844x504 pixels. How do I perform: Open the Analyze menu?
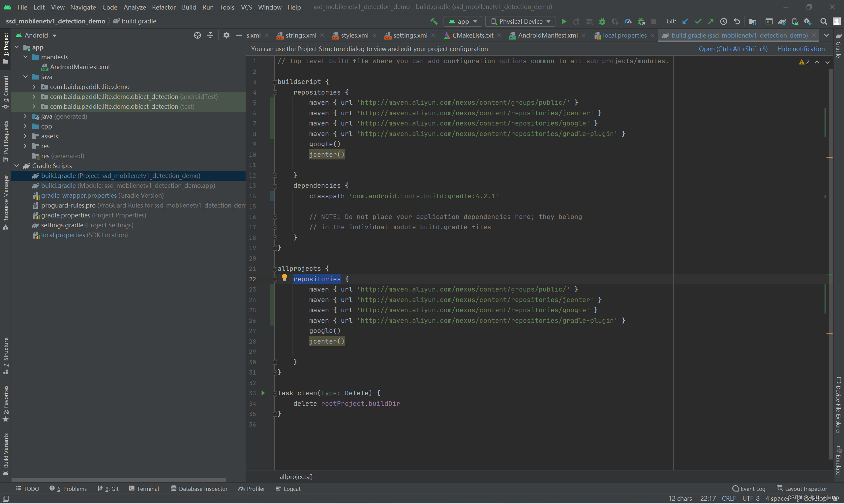[134, 7]
